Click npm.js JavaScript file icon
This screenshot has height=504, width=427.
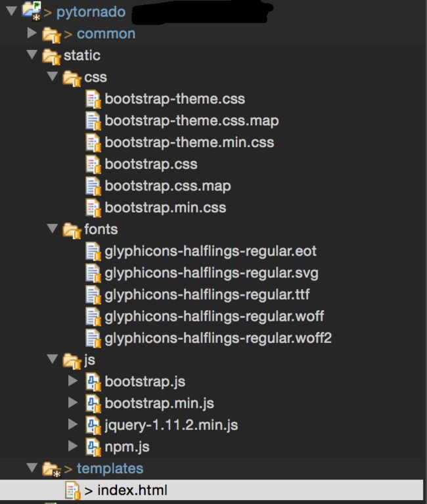click(93, 447)
